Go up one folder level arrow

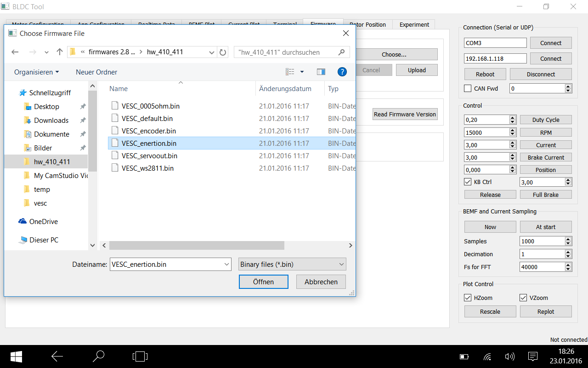(60, 52)
